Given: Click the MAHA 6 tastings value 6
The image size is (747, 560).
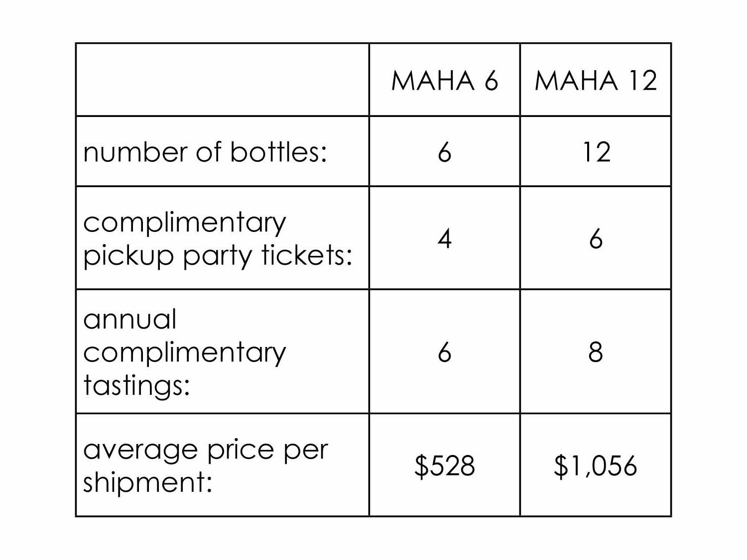Looking at the screenshot, I should pos(445,352).
